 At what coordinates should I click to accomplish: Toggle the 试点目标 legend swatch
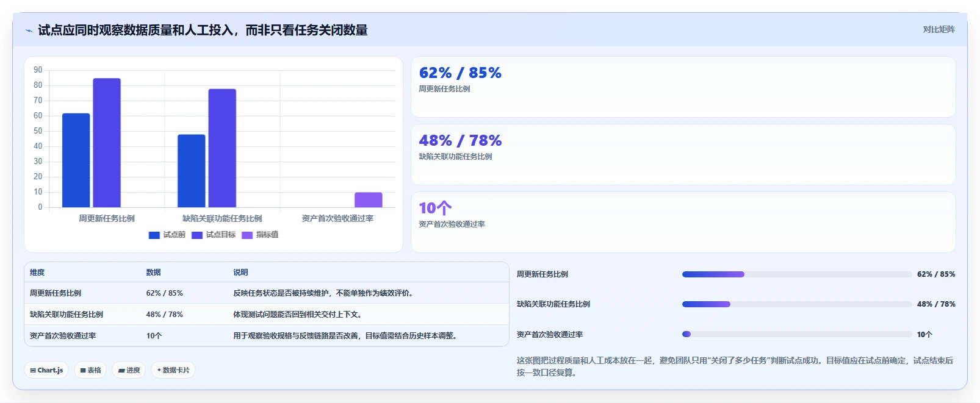(x=197, y=235)
